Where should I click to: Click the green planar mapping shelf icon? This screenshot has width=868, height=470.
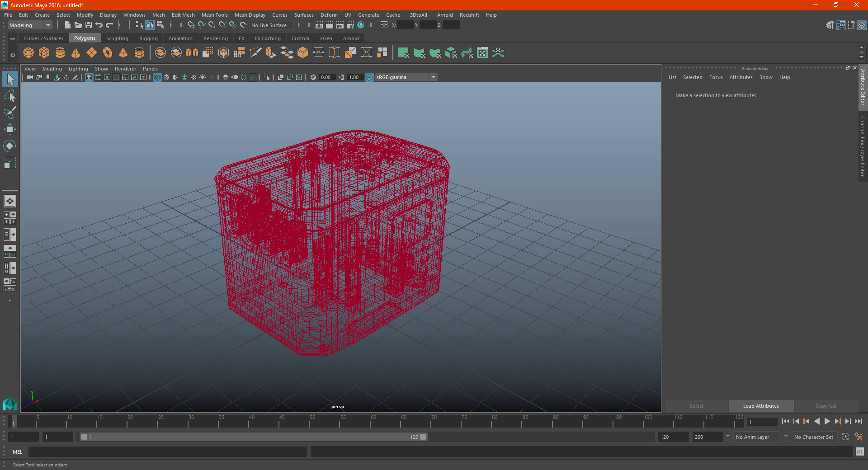(403, 53)
